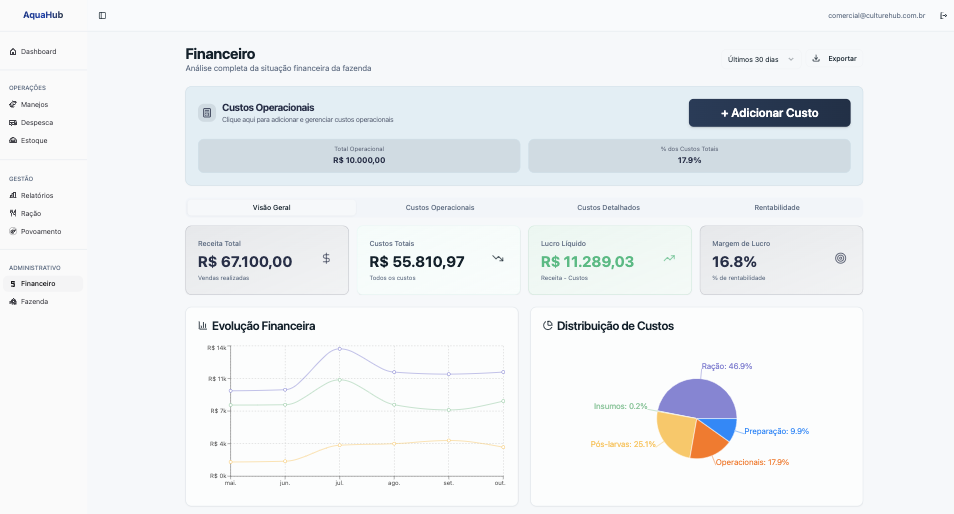Open Dashboard in the sidebar
Screen dimensions: 954x514
pyautogui.click(x=38, y=51)
